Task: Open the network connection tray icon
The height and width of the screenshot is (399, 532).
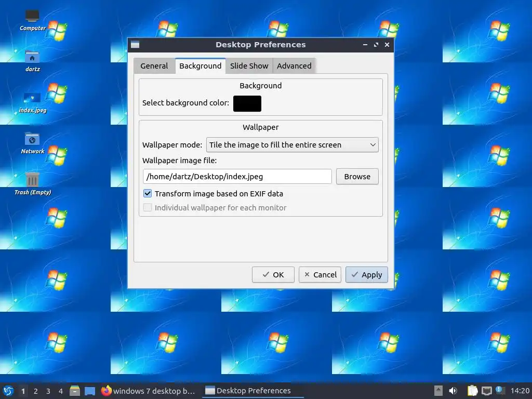Action: tap(486, 391)
